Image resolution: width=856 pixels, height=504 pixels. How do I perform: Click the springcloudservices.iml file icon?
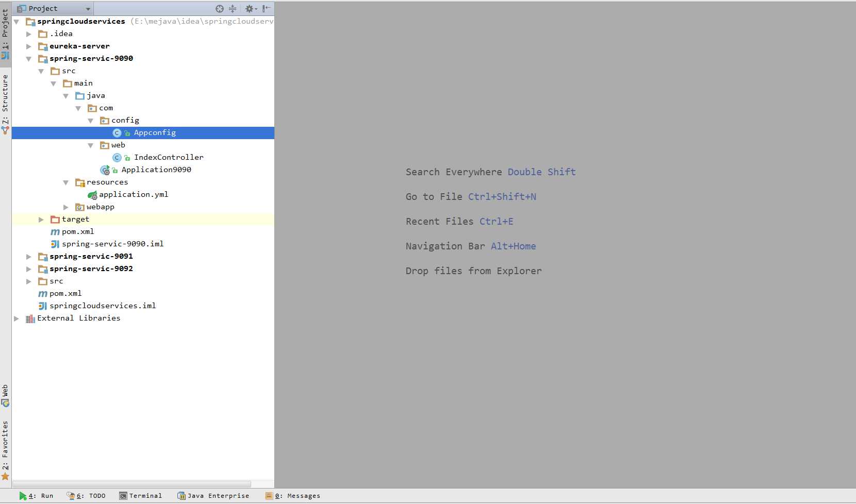43,306
